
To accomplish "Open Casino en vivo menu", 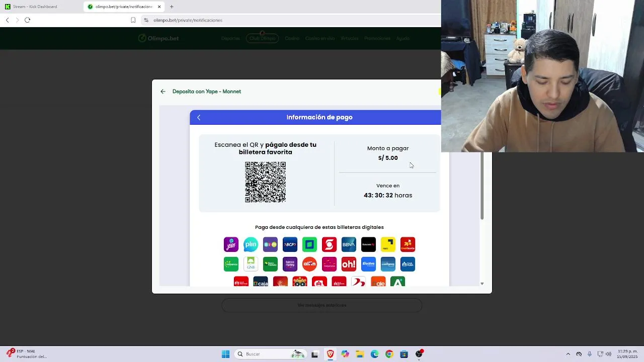I will (x=320, y=38).
